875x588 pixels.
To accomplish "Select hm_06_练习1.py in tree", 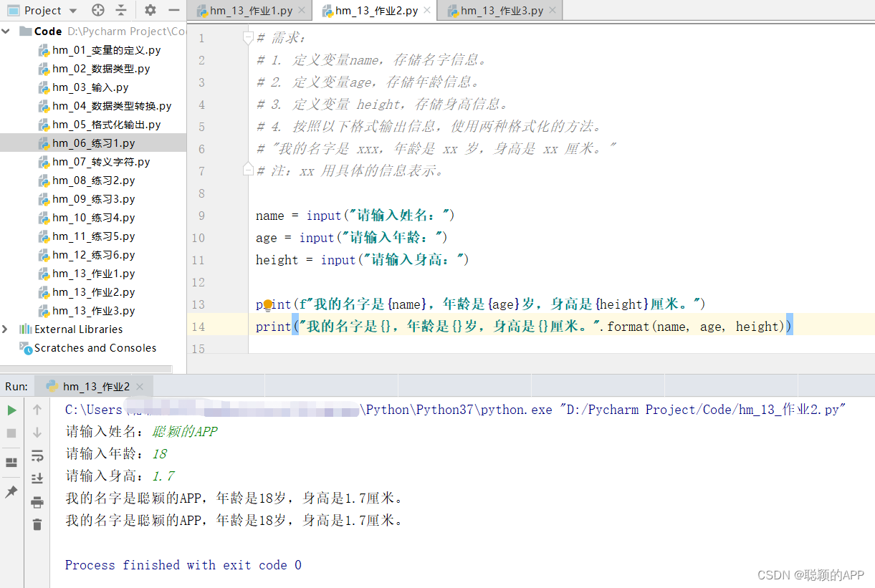I will (93, 143).
